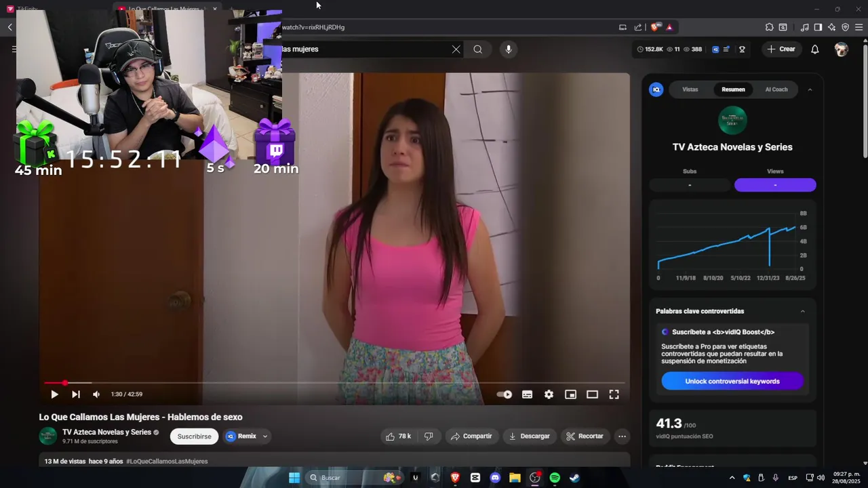The width and height of the screenshot is (868, 488).
Task: Dislike the video with thumbs down
Action: pos(429,436)
